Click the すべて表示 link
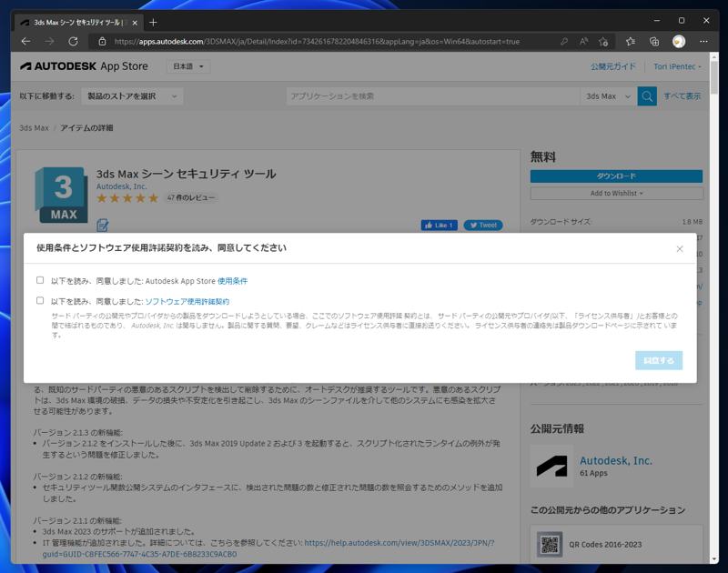 682,96
